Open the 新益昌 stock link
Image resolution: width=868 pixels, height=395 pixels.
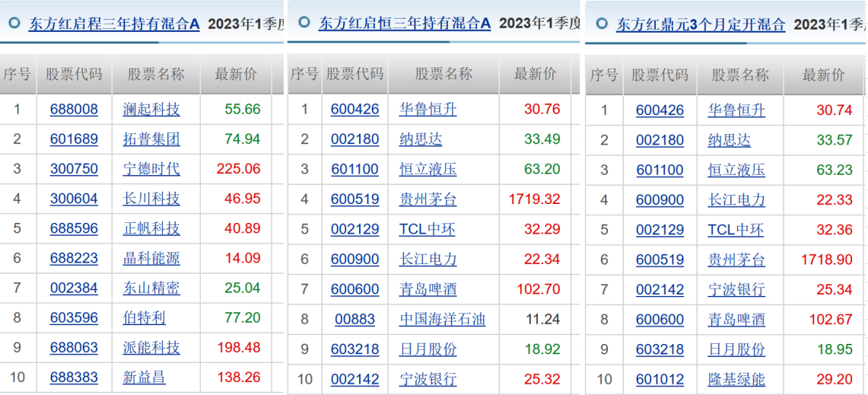(x=144, y=377)
